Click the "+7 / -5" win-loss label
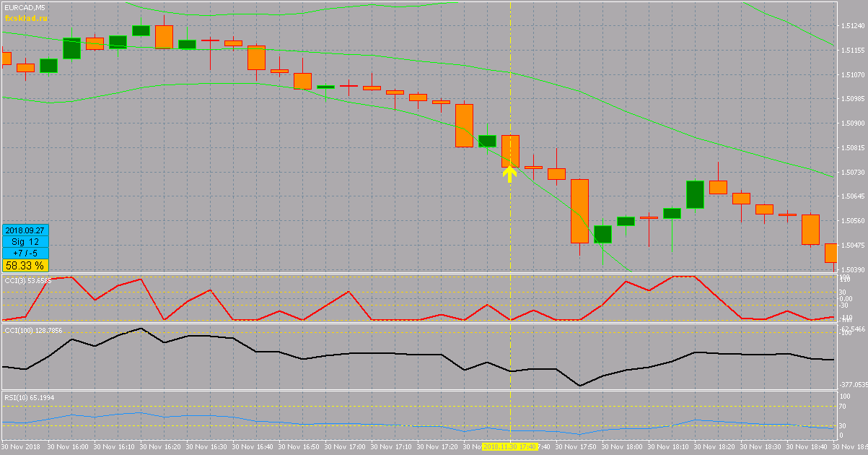The image size is (868, 455). (x=25, y=253)
